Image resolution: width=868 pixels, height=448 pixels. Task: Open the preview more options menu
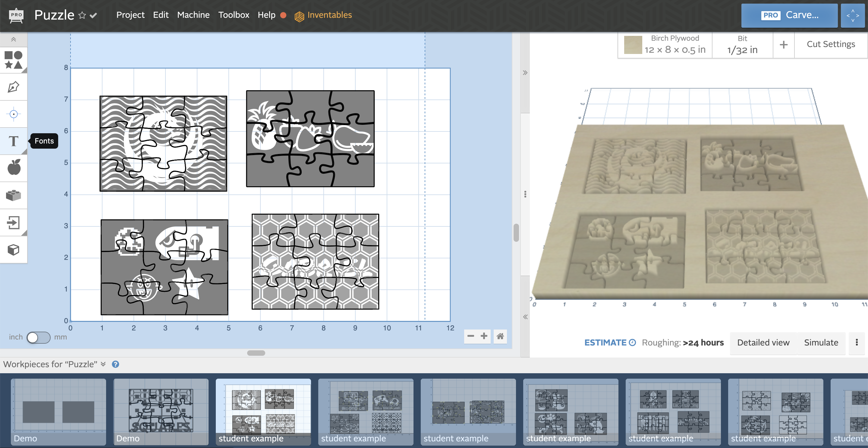(x=857, y=342)
